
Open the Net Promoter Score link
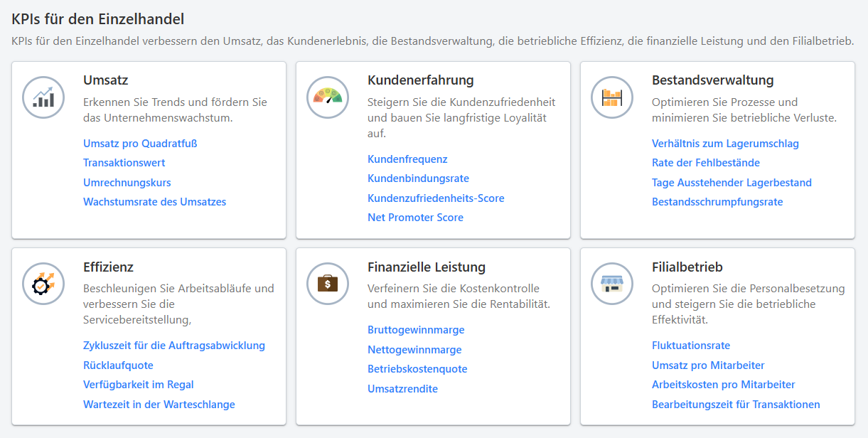[415, 218]
